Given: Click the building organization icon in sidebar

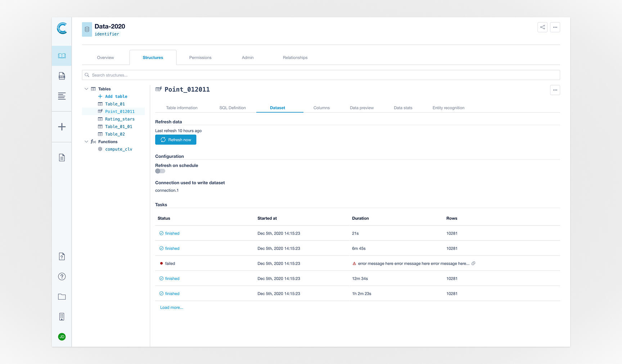Looking at the screenshot, I should coord(62,317).
